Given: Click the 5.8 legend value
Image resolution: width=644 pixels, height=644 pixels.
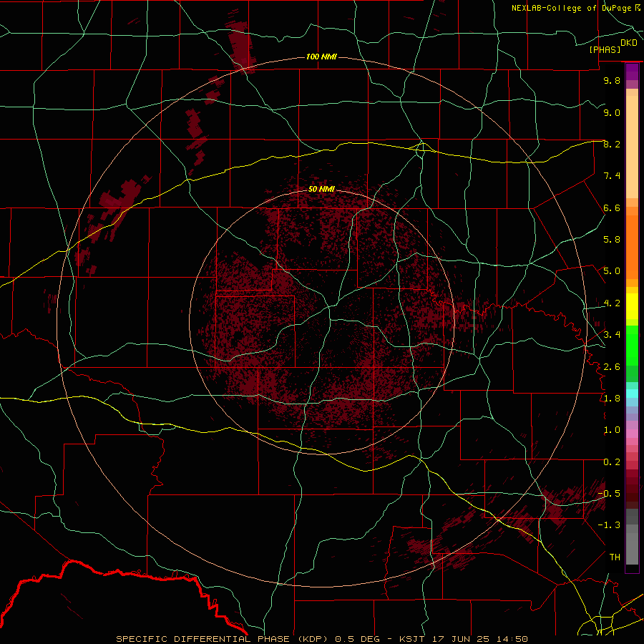Looking at the screenshot, I should [612, 240].
